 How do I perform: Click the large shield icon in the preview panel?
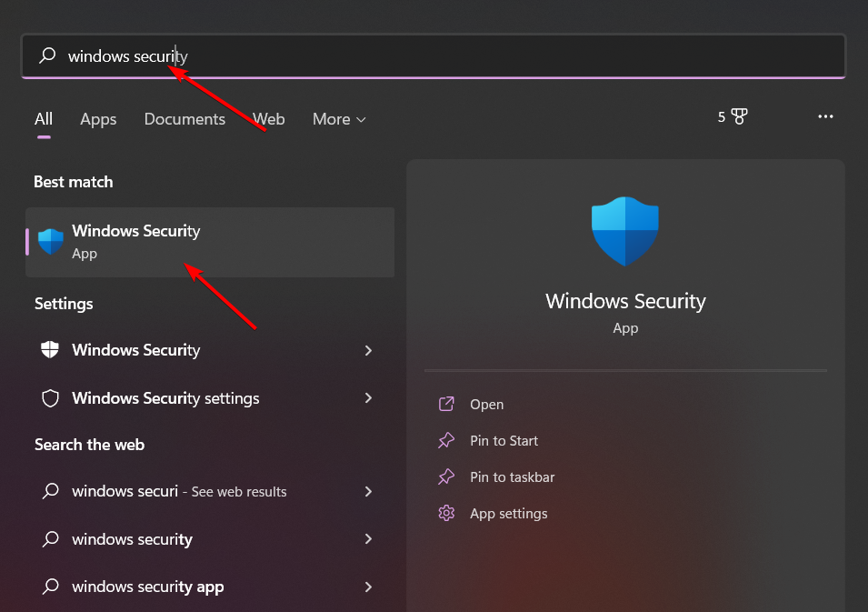coord(625,231)
